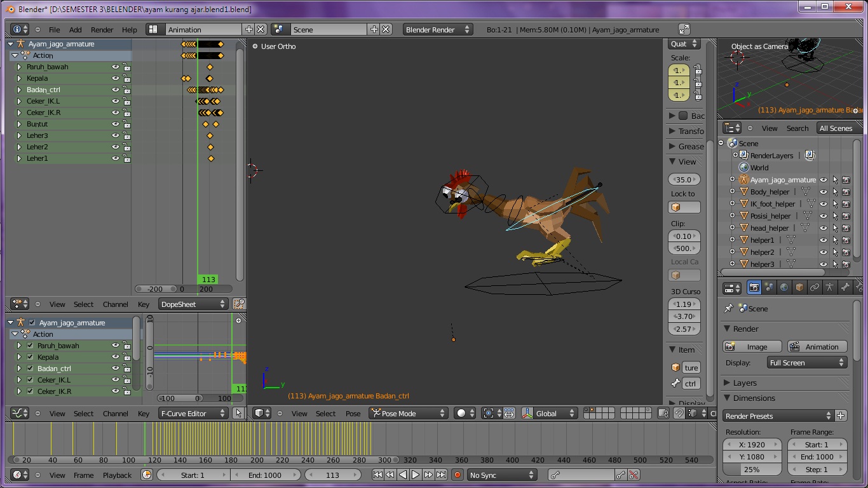
Task: Jump to the last frame of playback
Action: (x=441, y=475)
